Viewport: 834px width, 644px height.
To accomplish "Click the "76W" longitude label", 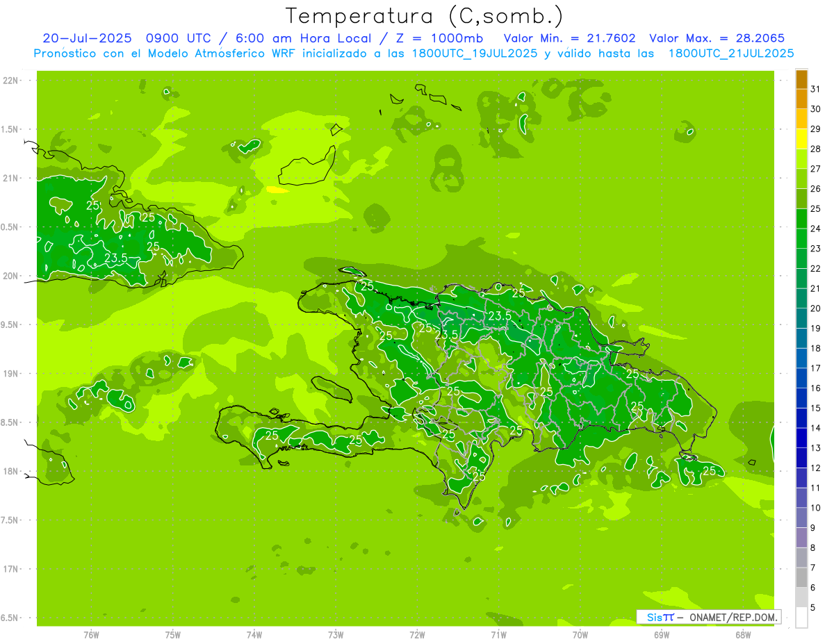I will click(x=91, y=634).
